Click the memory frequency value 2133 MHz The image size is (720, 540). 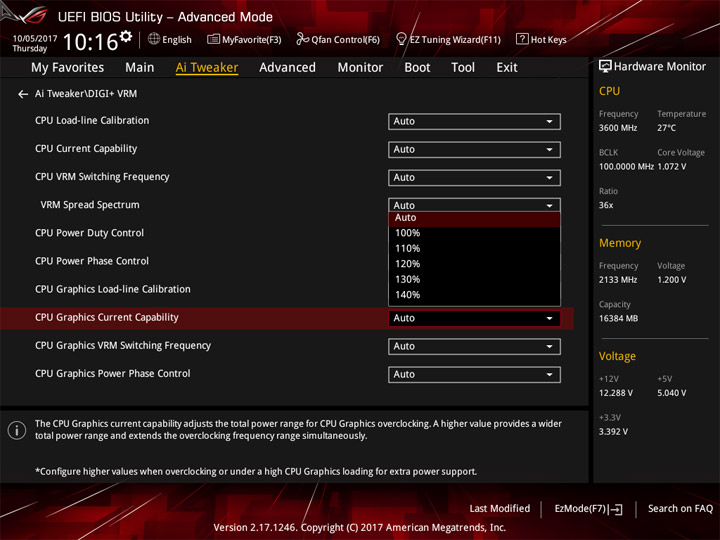tap(618, 280)
